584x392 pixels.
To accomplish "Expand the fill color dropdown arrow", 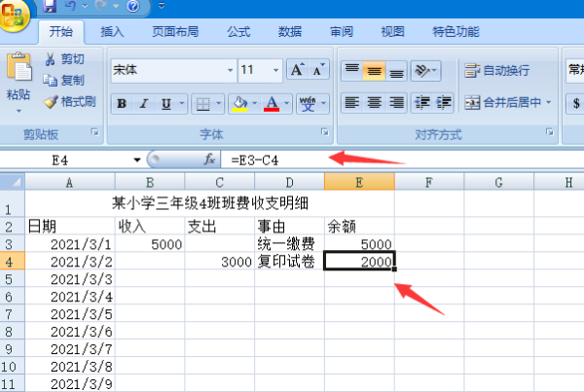I will (x=255, y=103).
